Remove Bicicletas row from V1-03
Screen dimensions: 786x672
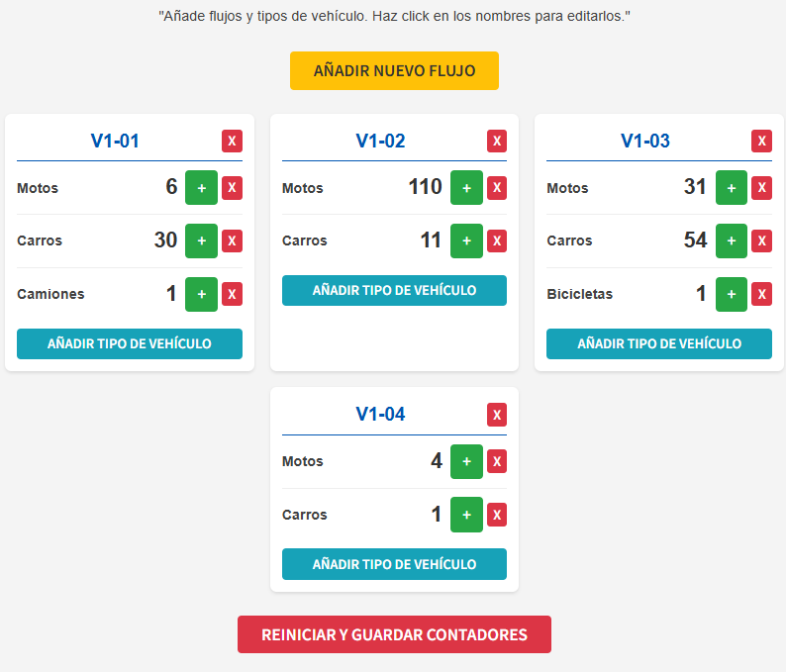coord(761,294)
